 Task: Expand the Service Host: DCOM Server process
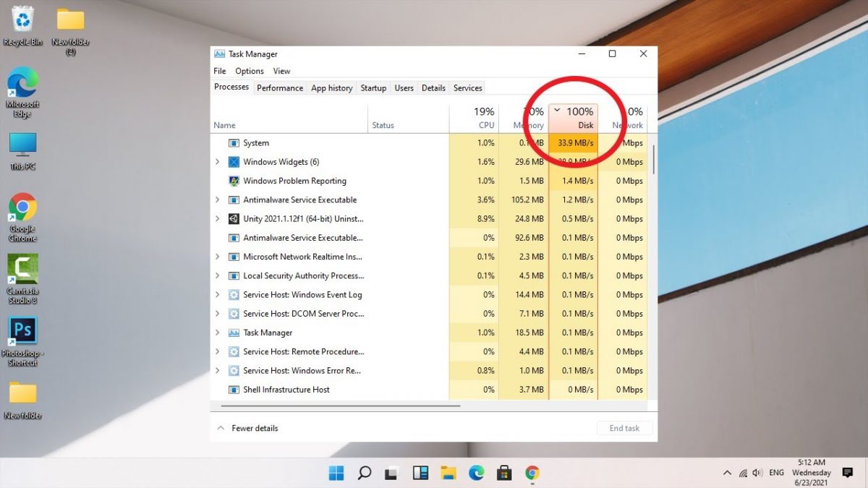(x=218, y=313)
